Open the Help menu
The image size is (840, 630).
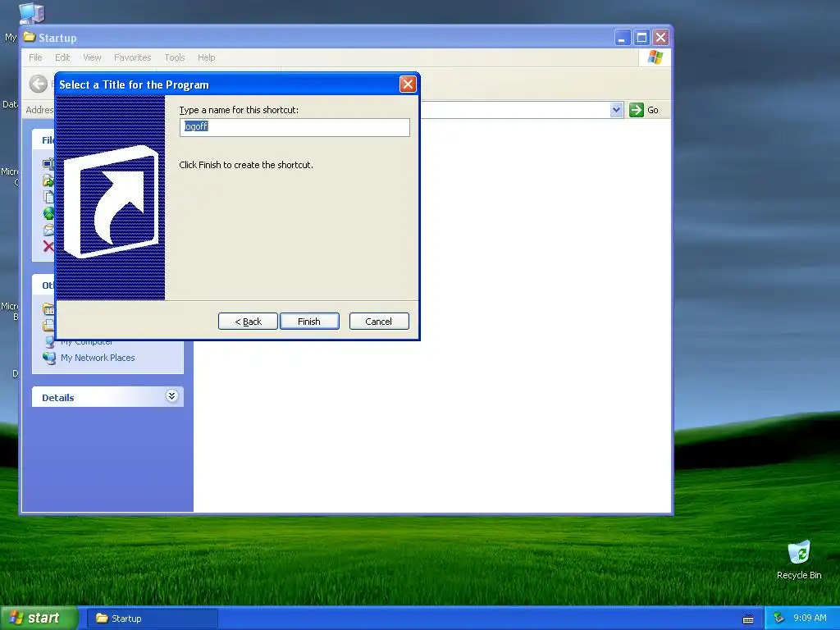[x=206, y=57]
